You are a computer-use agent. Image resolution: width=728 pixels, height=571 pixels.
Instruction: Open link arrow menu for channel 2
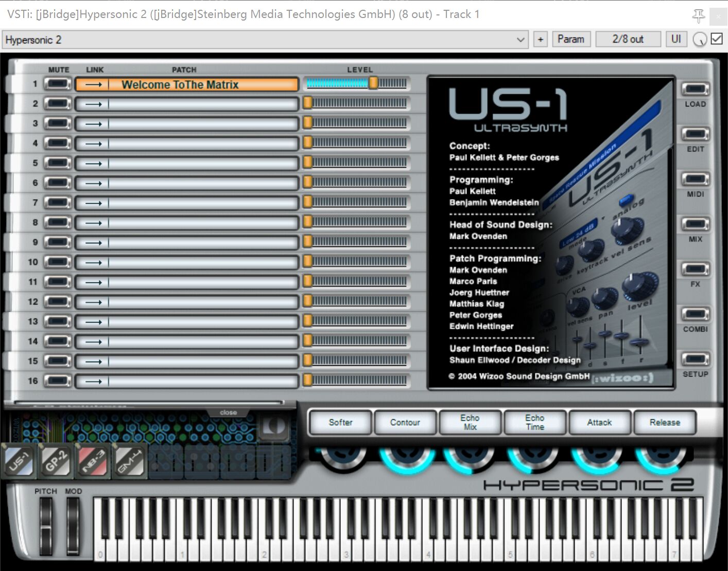click(x=93, y=104)
